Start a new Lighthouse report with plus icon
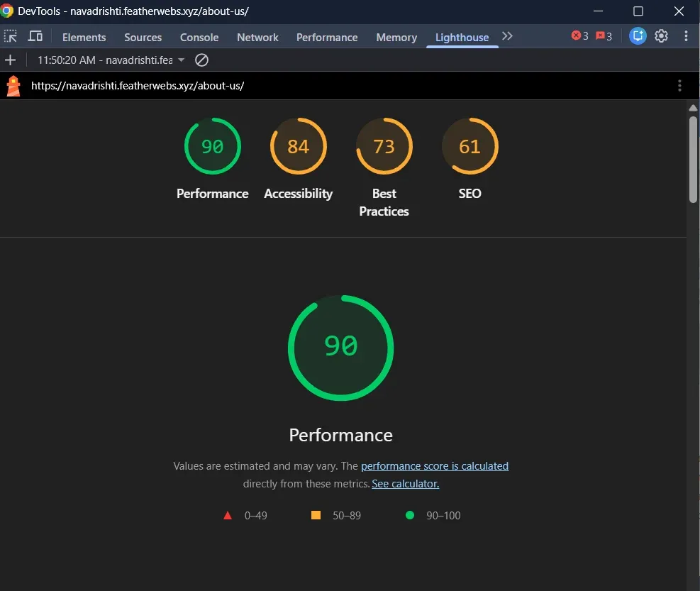700x591 pixels. pos(10,60)
